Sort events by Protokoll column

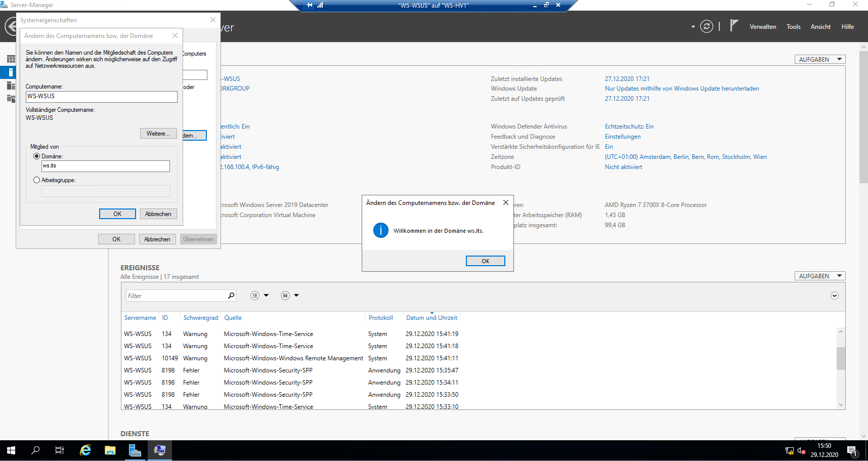[381, 318]
